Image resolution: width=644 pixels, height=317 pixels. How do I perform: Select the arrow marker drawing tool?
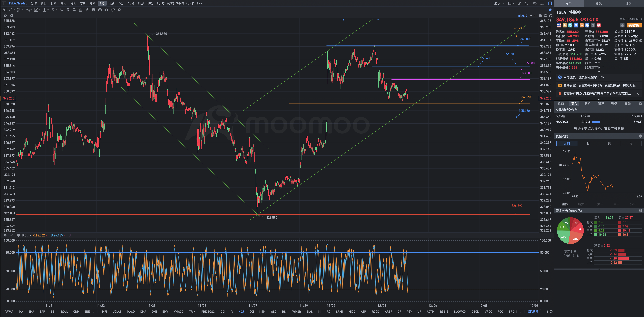tap(53, 10)
